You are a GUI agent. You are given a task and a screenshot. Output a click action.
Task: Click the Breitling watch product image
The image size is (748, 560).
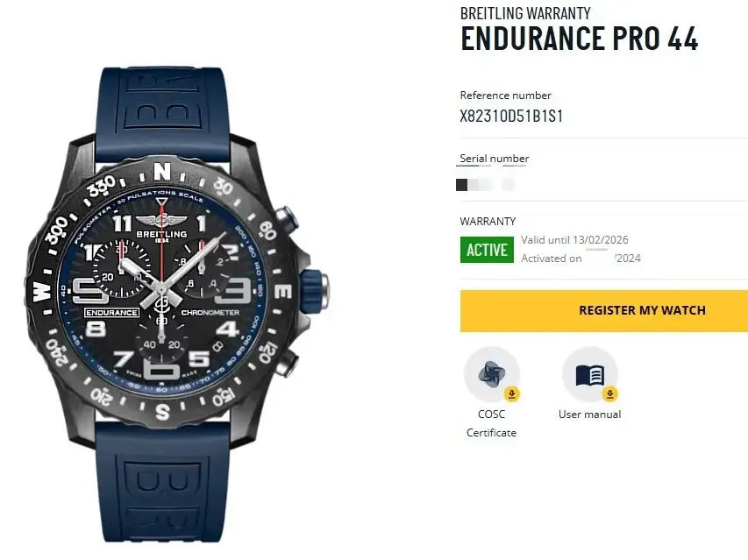pos(176,303)
